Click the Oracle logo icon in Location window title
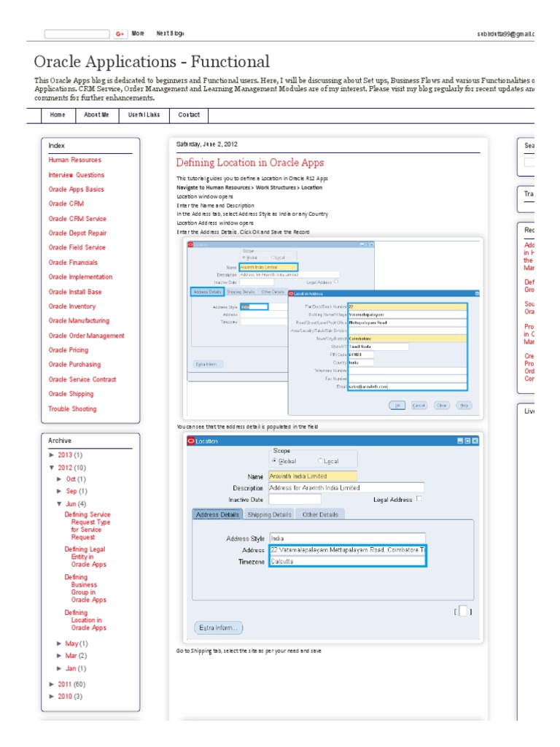The width and height of the screenshot is (560, 747). 191,441
